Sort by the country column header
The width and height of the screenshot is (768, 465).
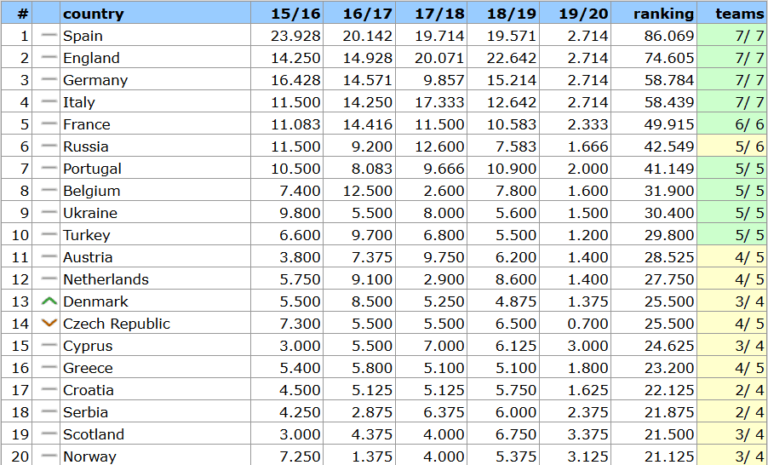click(93, 14)
